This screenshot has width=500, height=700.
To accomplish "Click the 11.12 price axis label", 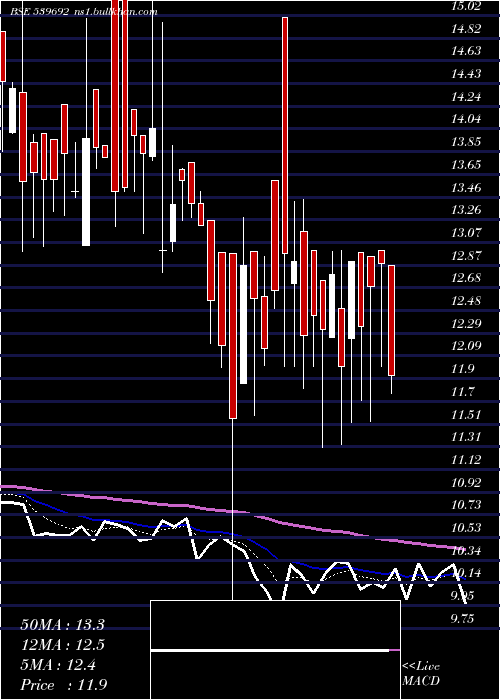I will (x=466, y=460).
